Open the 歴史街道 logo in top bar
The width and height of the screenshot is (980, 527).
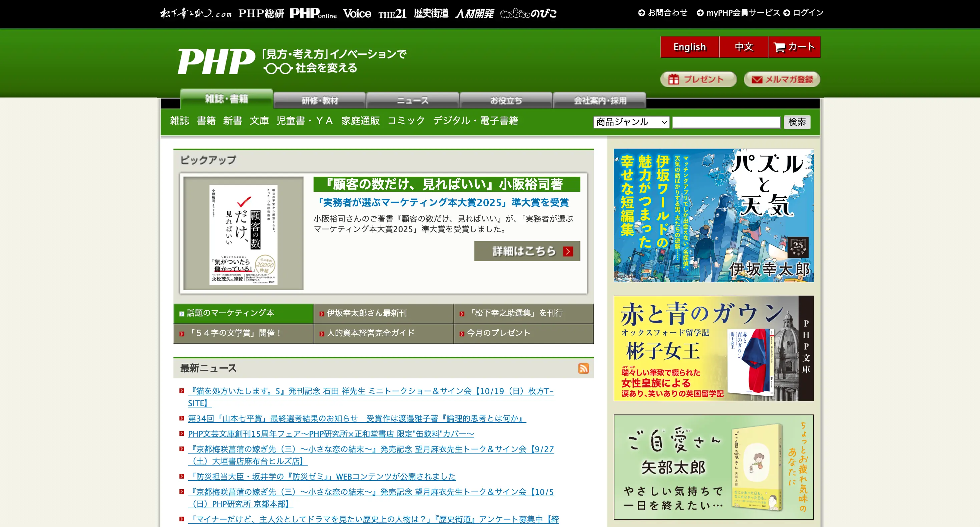[x=431, y=13]
